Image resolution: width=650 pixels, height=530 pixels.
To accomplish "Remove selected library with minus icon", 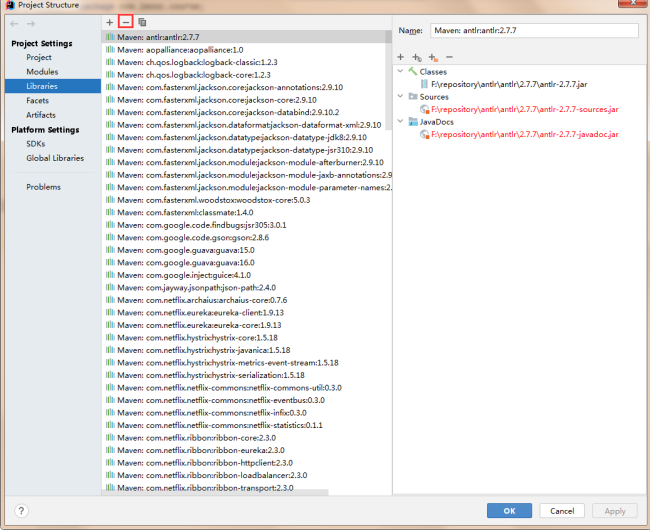I will coord(126,22).
